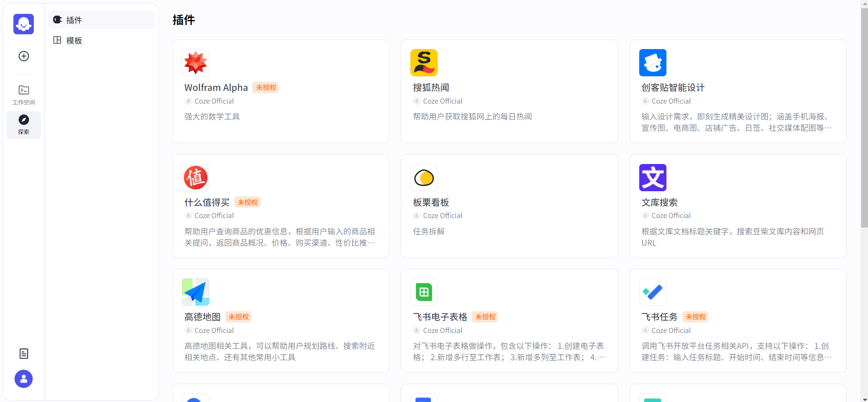Click the scrollbar up arrow
Screen dimensions: 868x402
(864, 3)
